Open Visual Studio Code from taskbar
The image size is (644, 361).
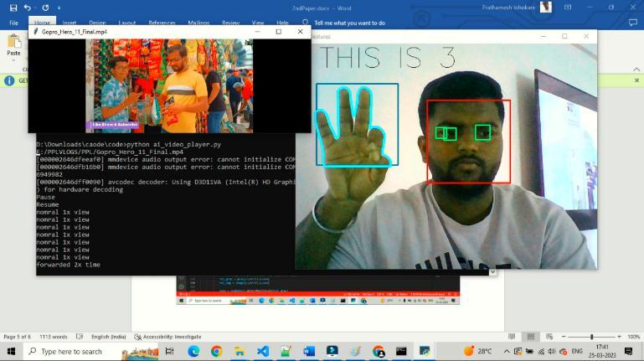[263, 351]
